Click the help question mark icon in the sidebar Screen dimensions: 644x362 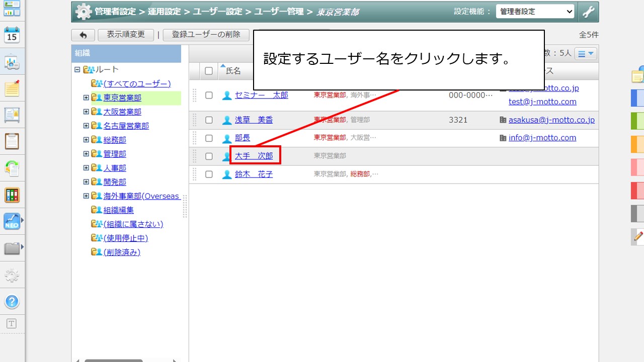[11, 302]
